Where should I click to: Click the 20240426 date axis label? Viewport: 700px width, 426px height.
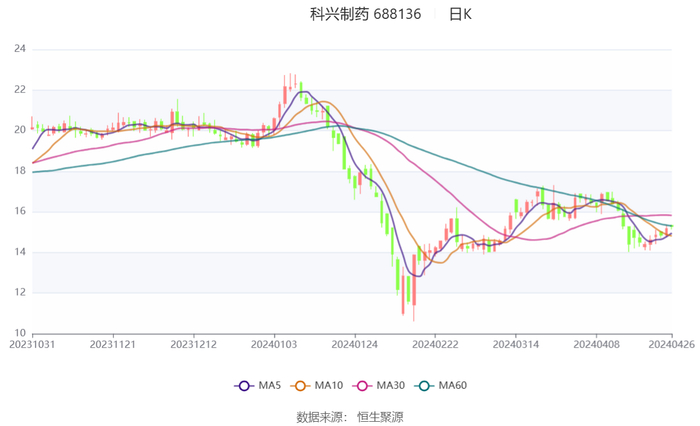[x=671, y=344]
